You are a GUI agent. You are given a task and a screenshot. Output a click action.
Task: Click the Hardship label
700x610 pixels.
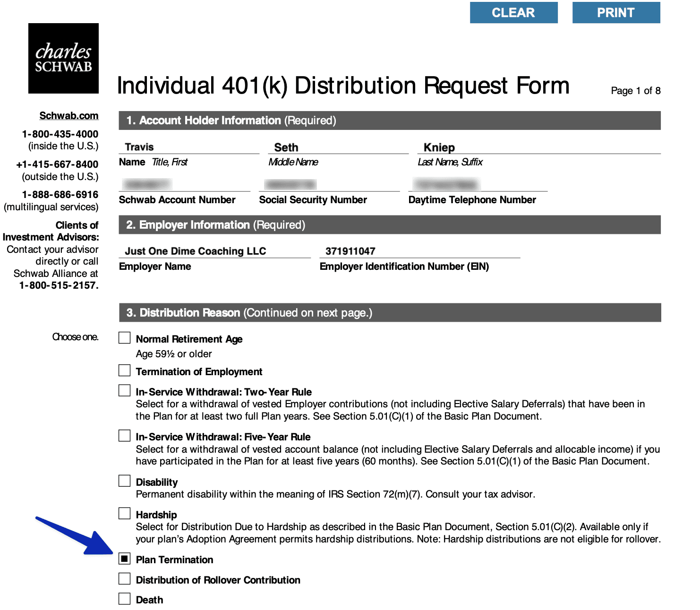click(x=156, y=515)
